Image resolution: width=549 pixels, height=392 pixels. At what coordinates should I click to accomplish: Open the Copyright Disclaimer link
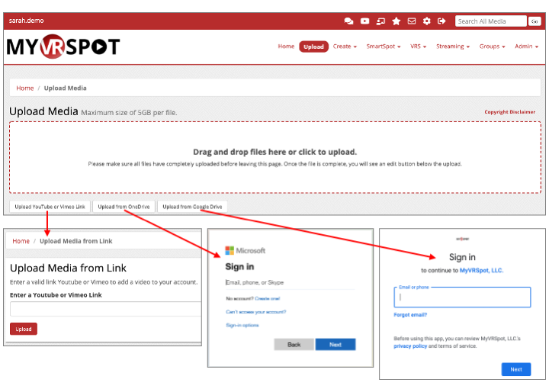(x=509, y=112)
